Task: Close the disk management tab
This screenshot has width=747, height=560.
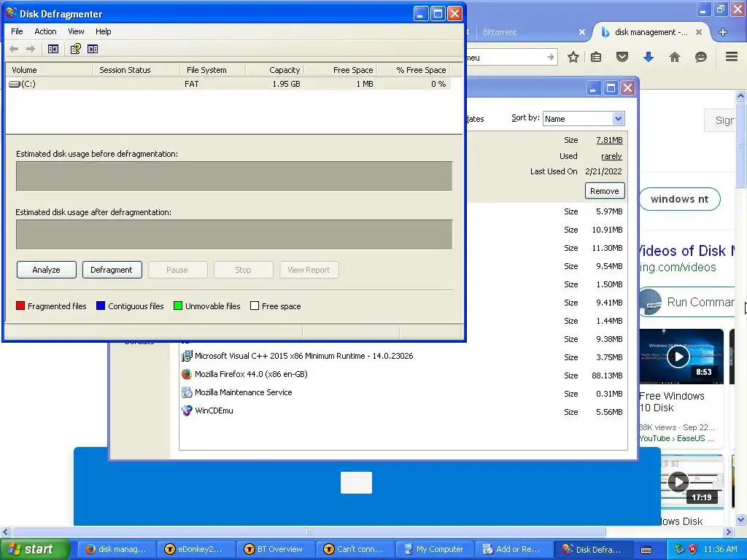Action: (x=698, y=32)
